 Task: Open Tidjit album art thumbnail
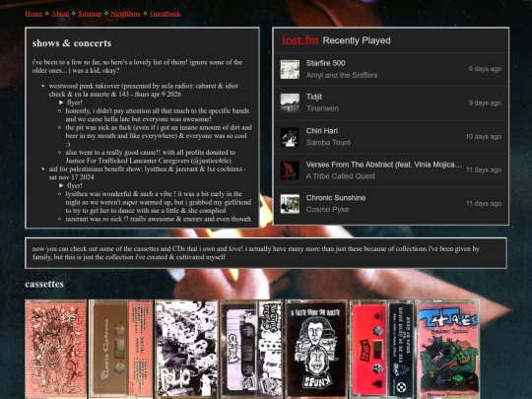click(290, 102)
